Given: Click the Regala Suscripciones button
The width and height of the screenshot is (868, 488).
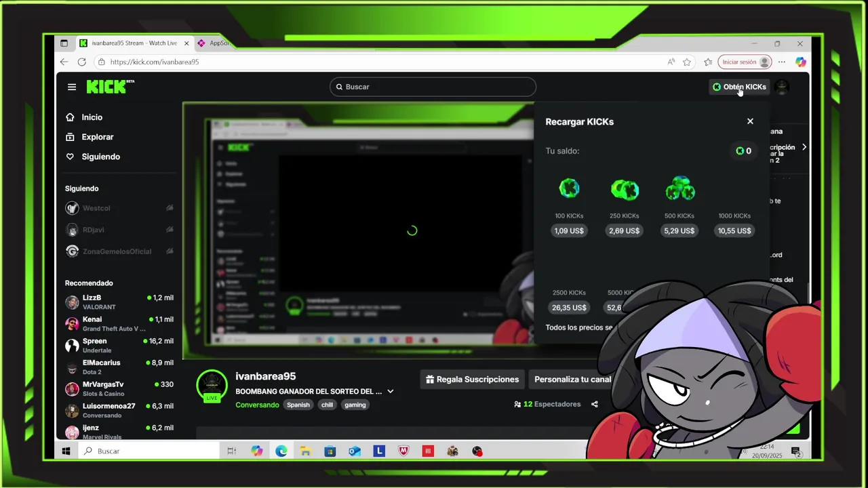Looking at the screenshot, I should (472, 380).
